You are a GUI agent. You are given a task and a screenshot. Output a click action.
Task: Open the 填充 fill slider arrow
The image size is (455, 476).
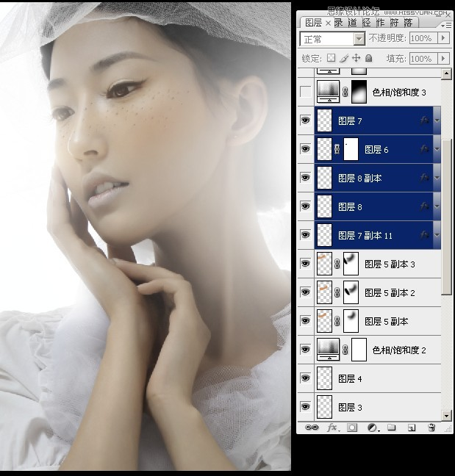tap(443, 58)
